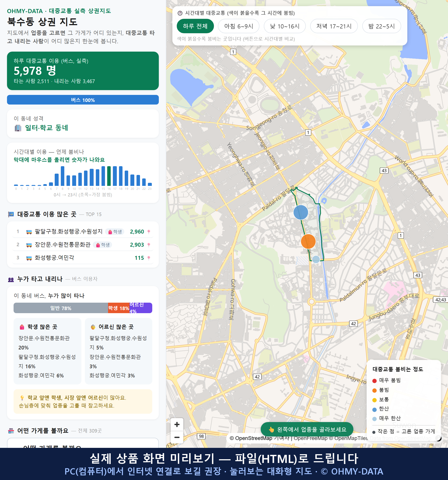Click the 학생 많은 곳 card heading
The width and height of the screenshot is (448, 480).
pyautogui.click(x=42, y=327)
